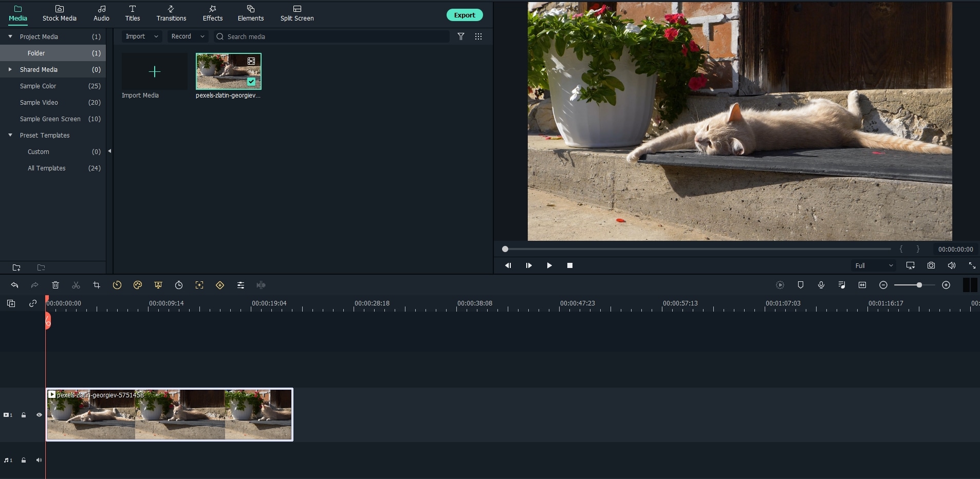Zoom in the timeline with plus icon
Image resolution: width=980 pixels, height=479 pixels.
[x=946, y=285]
